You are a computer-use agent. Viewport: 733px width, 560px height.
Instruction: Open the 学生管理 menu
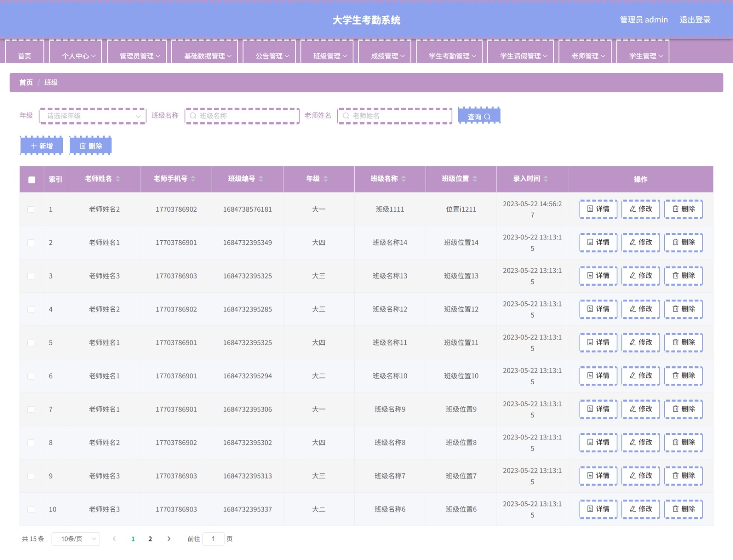pyautogui.click(x=643, y=52)
